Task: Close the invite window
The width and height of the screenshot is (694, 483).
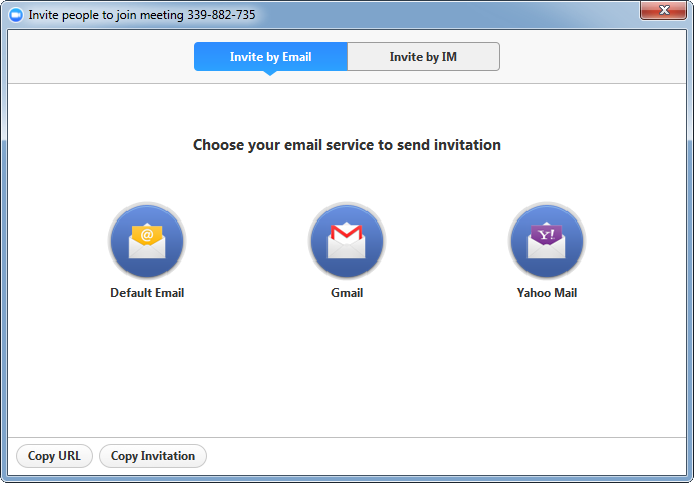Action: [663, 10]
